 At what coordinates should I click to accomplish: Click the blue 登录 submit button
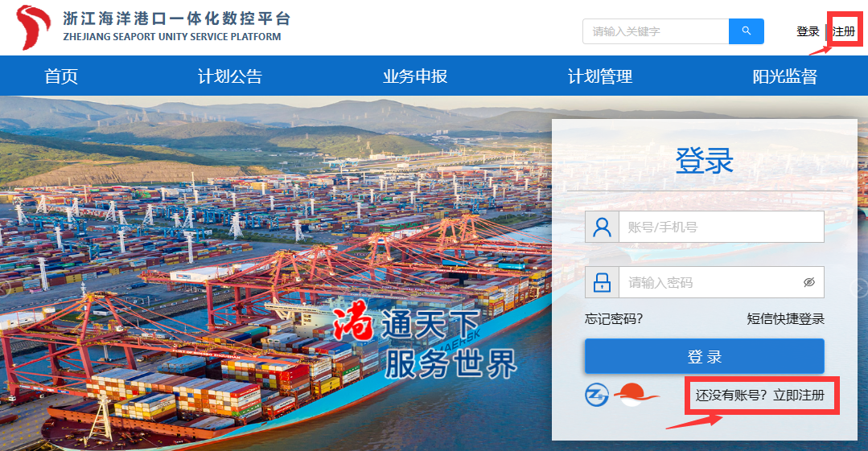click(704, 356)
